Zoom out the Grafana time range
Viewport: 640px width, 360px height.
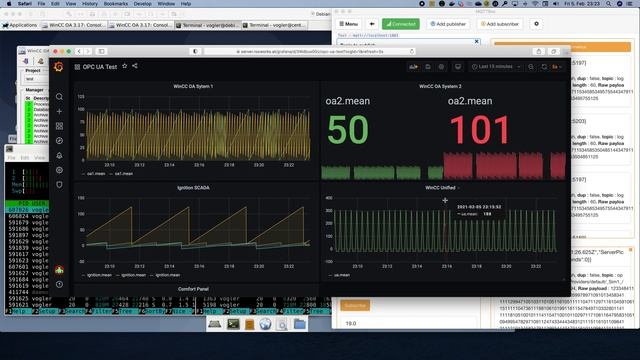[x=531, y=67]
